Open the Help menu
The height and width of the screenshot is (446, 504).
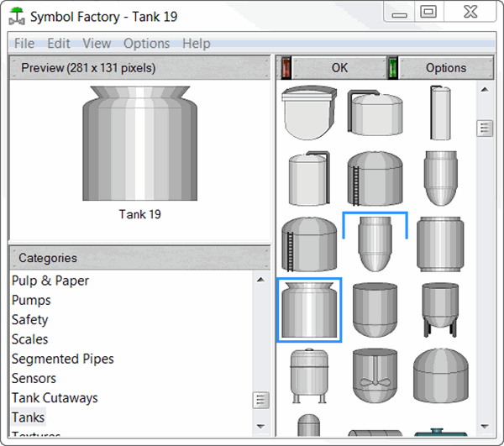(197, 44)
